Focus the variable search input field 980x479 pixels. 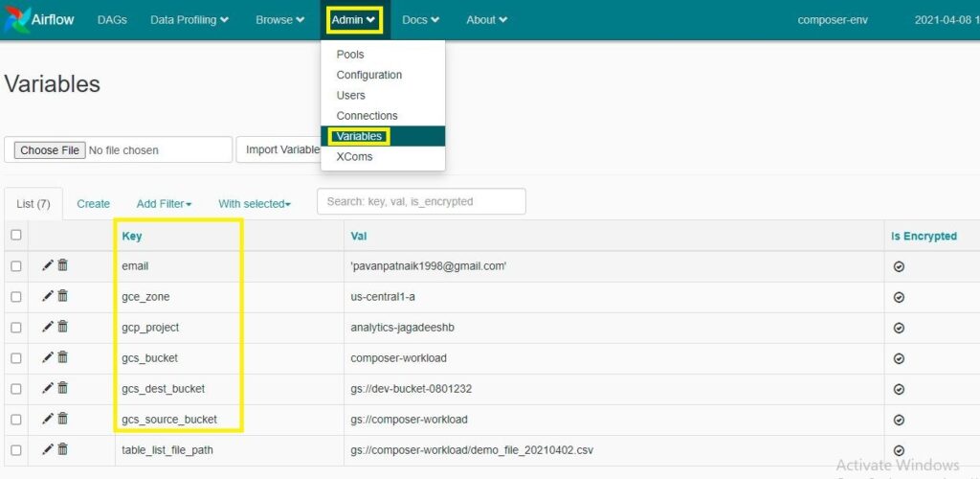pos(421,202)
